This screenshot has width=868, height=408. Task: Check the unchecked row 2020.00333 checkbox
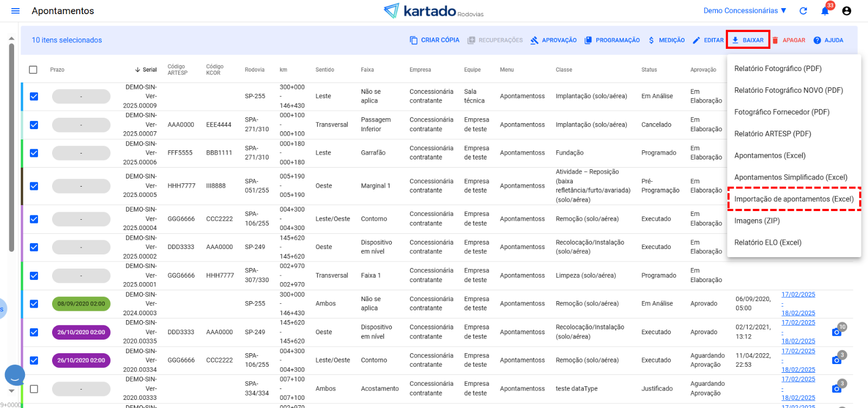click(x=34, y=389)
